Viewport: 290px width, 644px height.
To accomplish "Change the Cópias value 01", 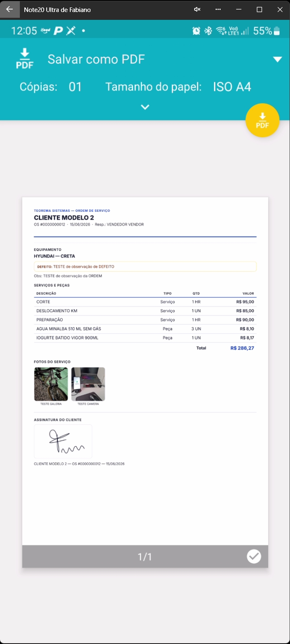I will [75, 87].
